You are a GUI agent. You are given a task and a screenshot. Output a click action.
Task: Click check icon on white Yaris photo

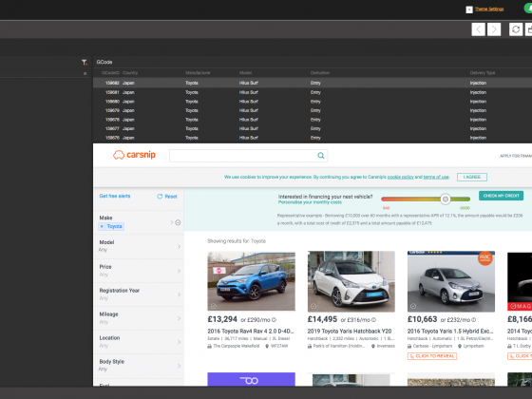313,306
